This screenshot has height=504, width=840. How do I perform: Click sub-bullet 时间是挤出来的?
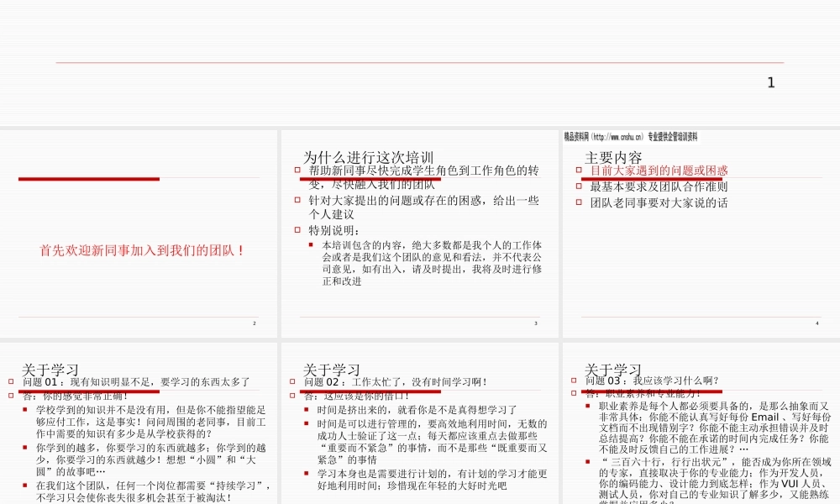417,410
